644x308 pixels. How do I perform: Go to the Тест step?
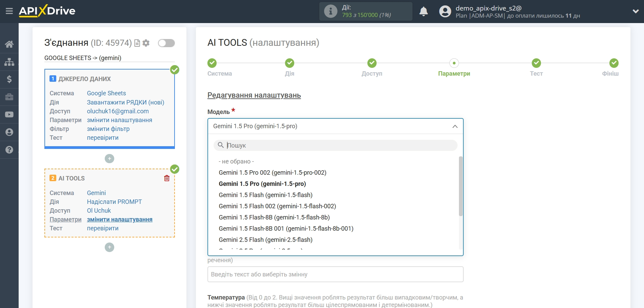click(x=536, y=68)
